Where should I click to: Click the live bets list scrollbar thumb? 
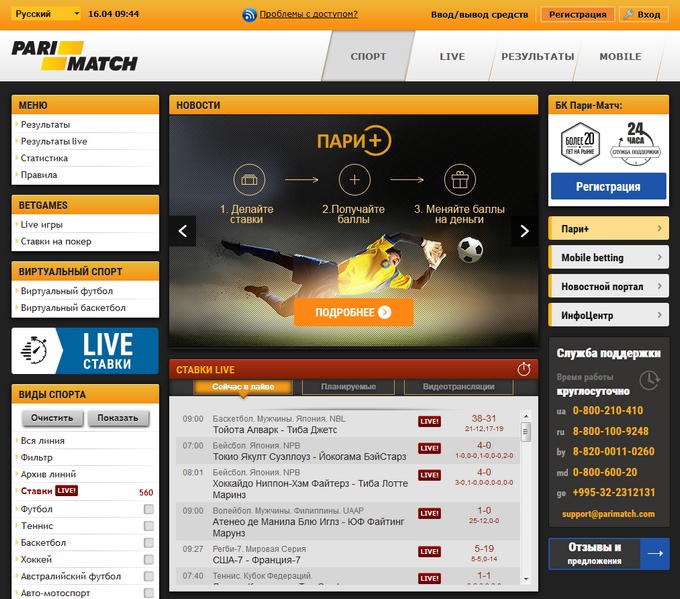coord(526,431)
